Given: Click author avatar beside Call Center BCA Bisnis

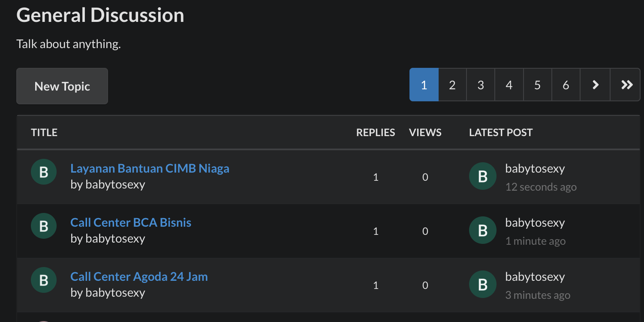Looking at the screenshot, I should point(44,226).
